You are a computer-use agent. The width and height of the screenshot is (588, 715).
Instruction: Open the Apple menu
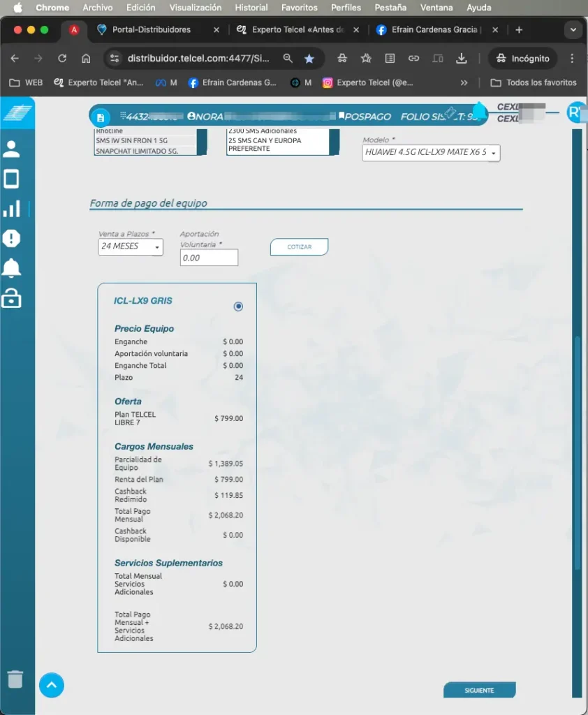(x=17, y=7)
